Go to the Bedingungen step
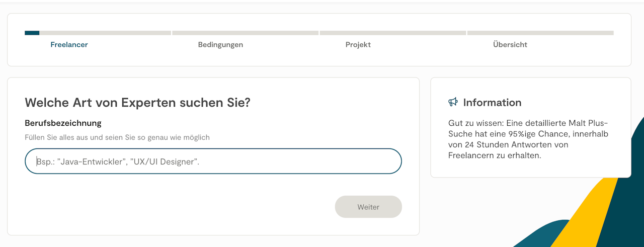This screenshot has width=644, height=247. coord(220,45)
